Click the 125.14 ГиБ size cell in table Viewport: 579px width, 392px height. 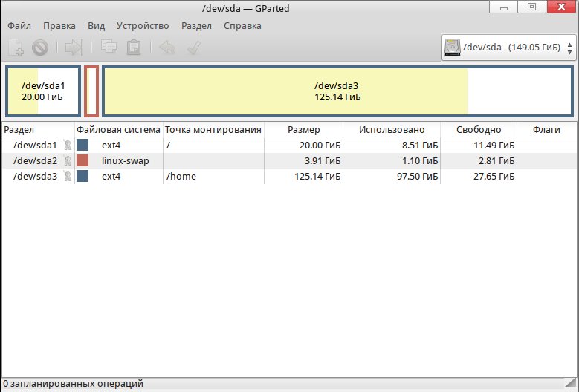pos(317,176)
